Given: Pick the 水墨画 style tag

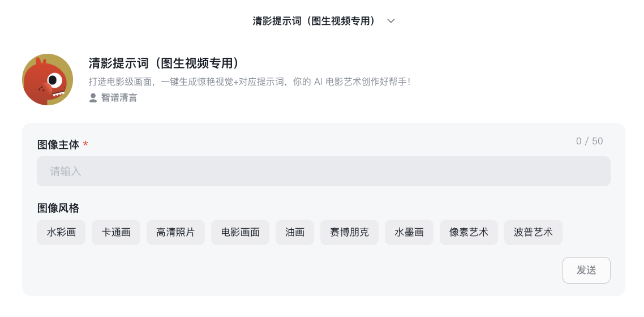Looking at the screenshot, I should 409,233.
